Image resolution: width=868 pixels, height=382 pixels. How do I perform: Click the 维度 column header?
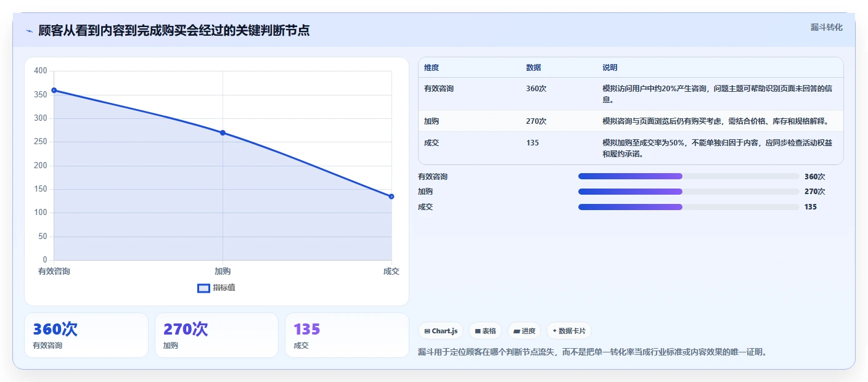tap(432, 68)
